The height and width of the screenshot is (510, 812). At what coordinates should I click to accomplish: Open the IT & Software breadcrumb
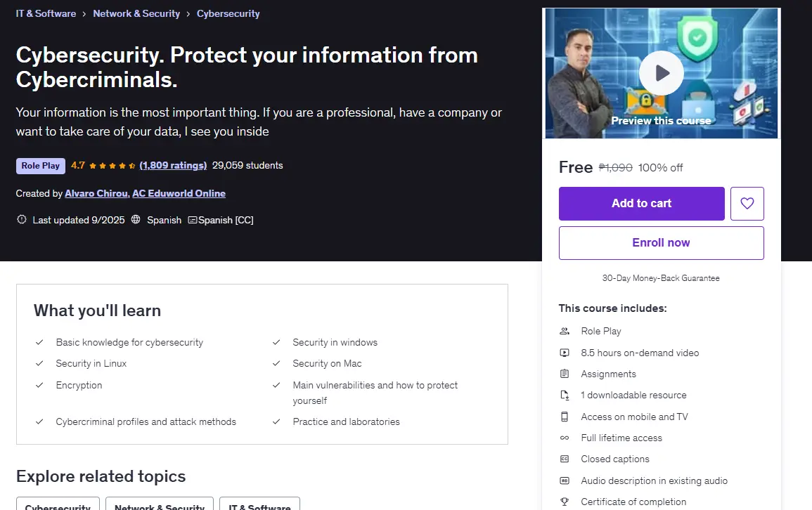(46, 13)
